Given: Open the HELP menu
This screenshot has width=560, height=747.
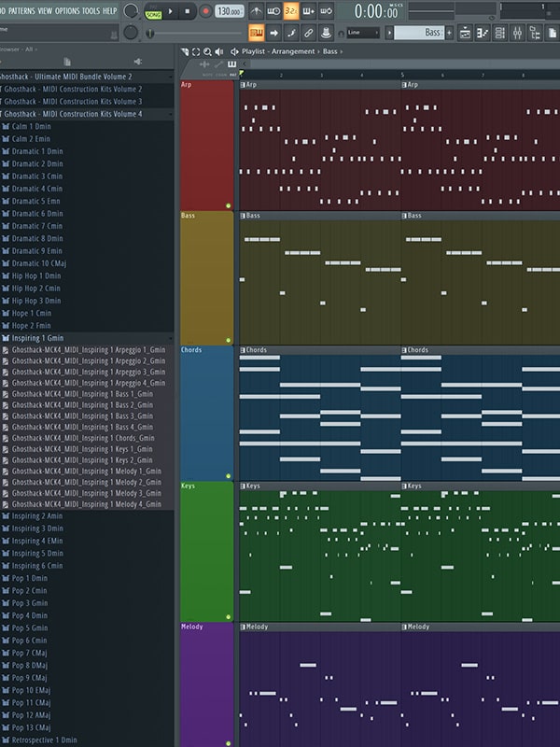Looking at the screenshot, I should pos(109,11).
